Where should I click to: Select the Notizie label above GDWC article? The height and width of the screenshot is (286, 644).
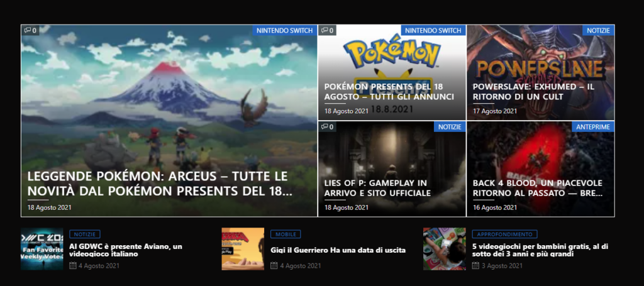pyautogui.click(x=85, y=234)
